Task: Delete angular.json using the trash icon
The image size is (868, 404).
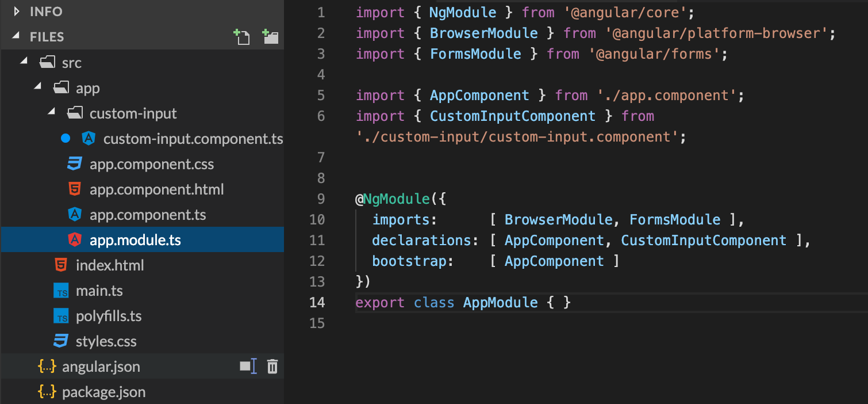Action: click(272, 367)
